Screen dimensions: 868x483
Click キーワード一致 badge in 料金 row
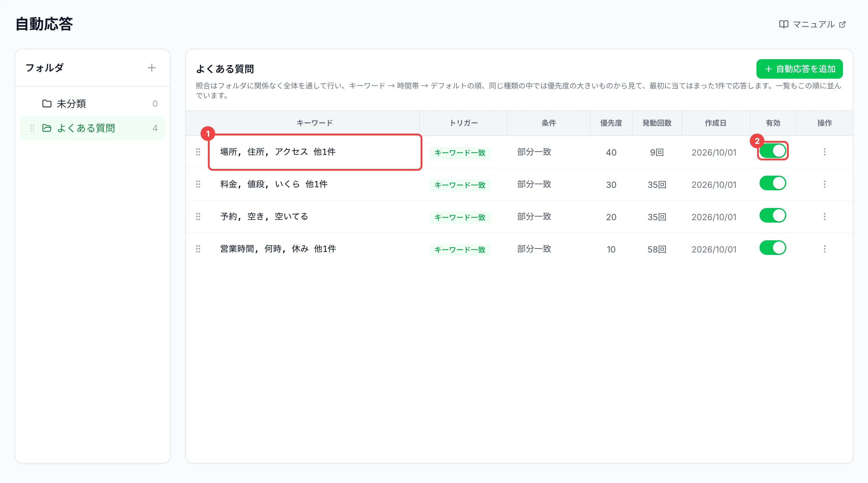460,185
